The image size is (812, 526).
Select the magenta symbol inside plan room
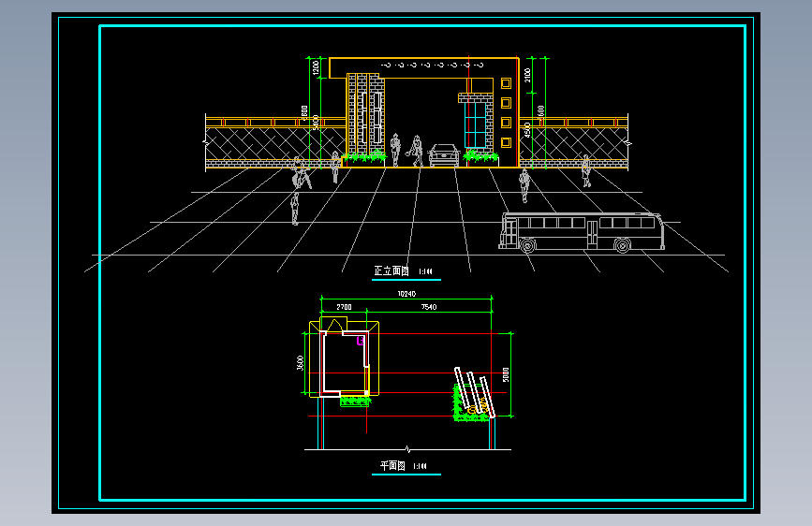pos(361,341)
